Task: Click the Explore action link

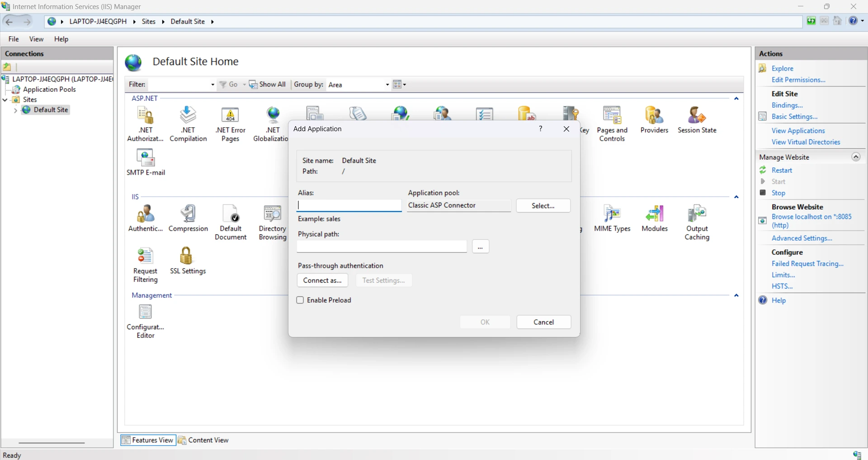Action: [783, 68]
